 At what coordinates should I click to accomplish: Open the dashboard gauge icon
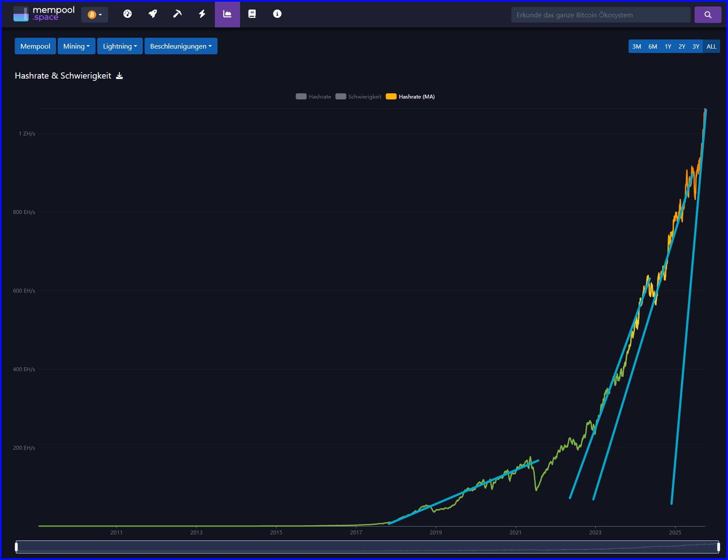[127, 14]
